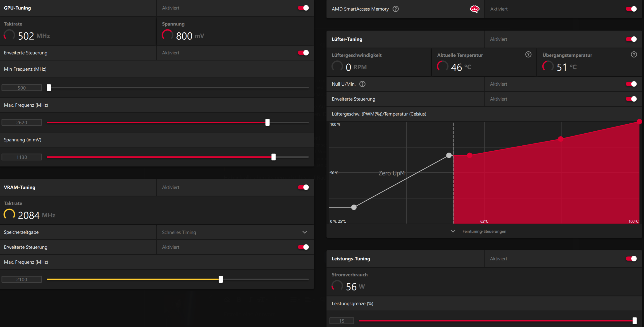This screenshot has height=327, width=644.
Task: Switch off the Null U/Min. zero RPM toggle
Action: [631, 84]
